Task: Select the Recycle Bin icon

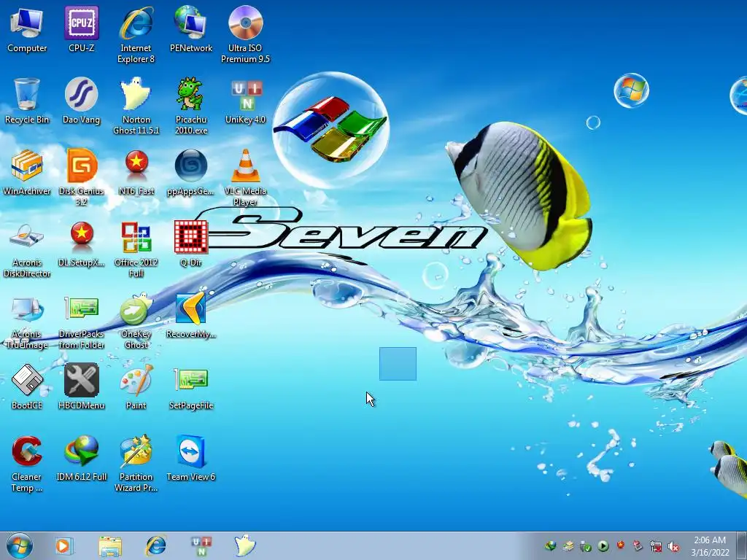Action: [27, 101]
